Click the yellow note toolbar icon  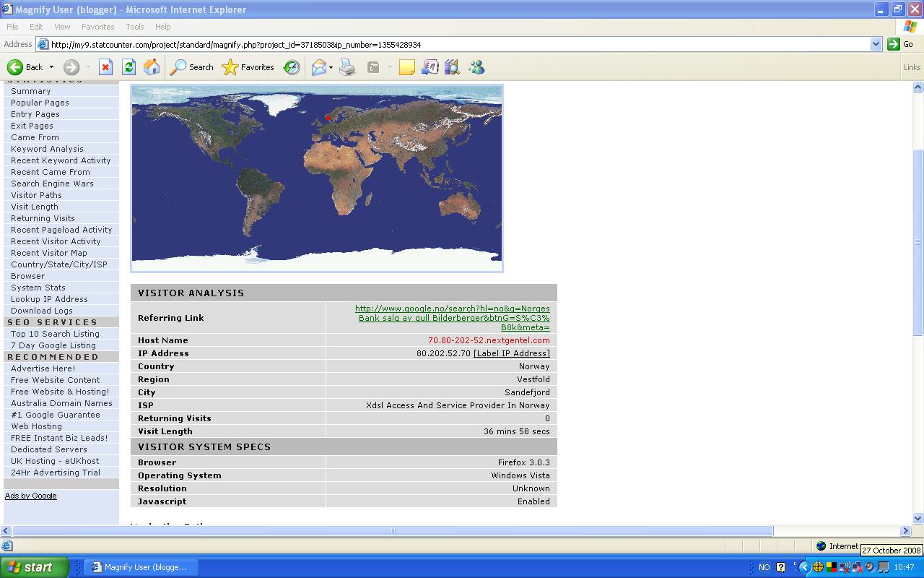[x=407, y=67]
